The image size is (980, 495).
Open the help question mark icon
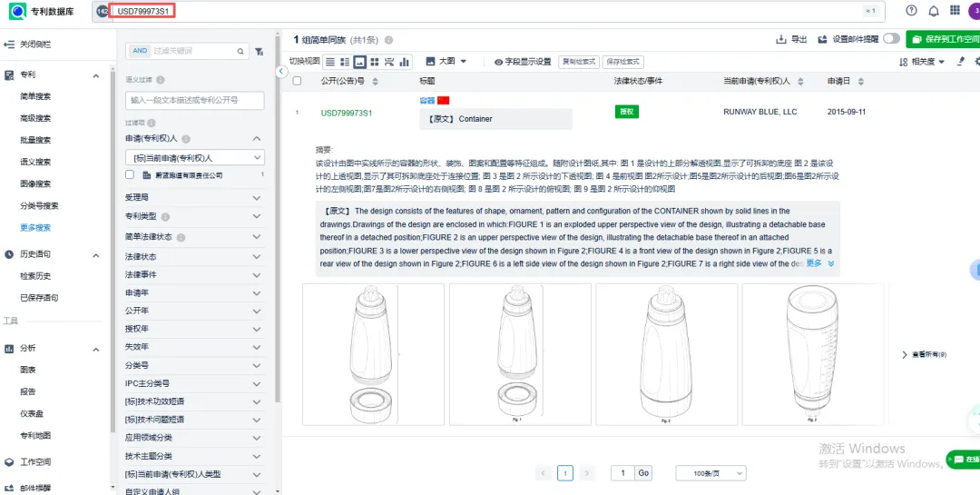pos(911,10)
